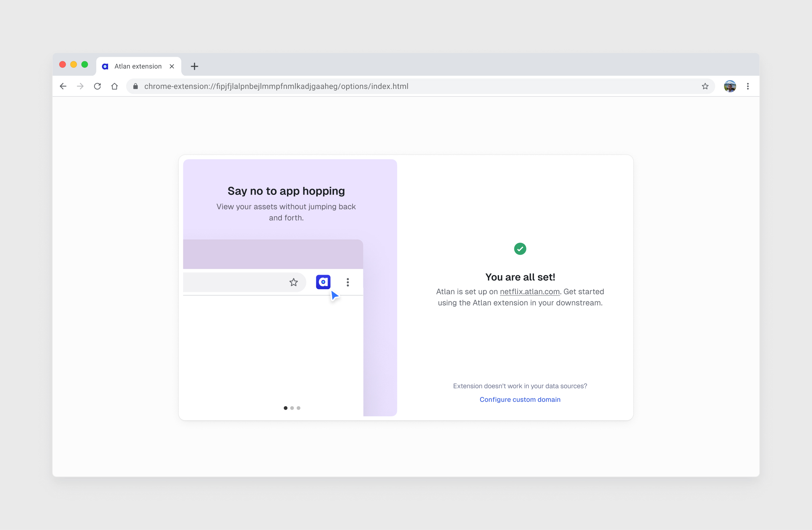Click the lock icon in address bar

pos(135,86)
